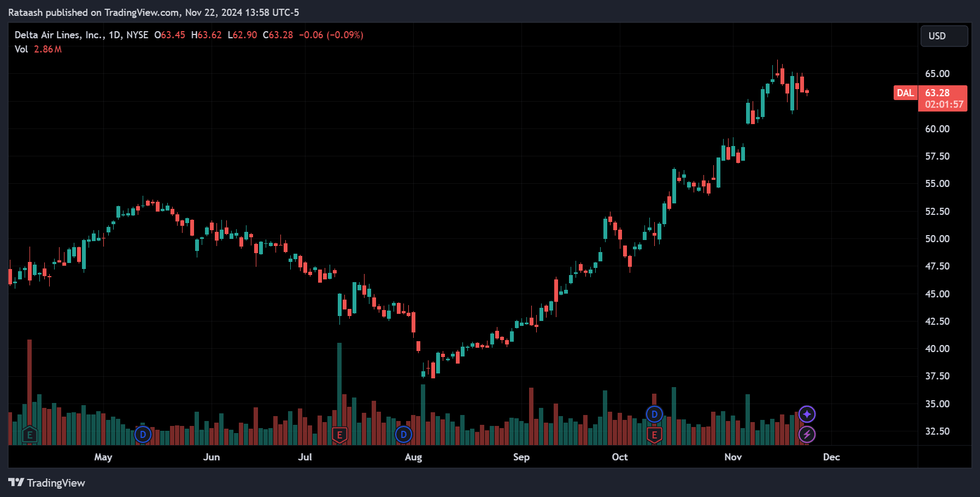Click the dividend D marker in mid-May
Image resolution: width=980 pixels, height=497 pixels.
(x=143, y=435)
